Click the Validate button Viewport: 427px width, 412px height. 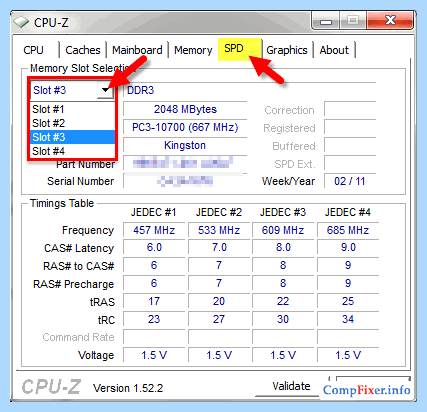click(291, 386)
